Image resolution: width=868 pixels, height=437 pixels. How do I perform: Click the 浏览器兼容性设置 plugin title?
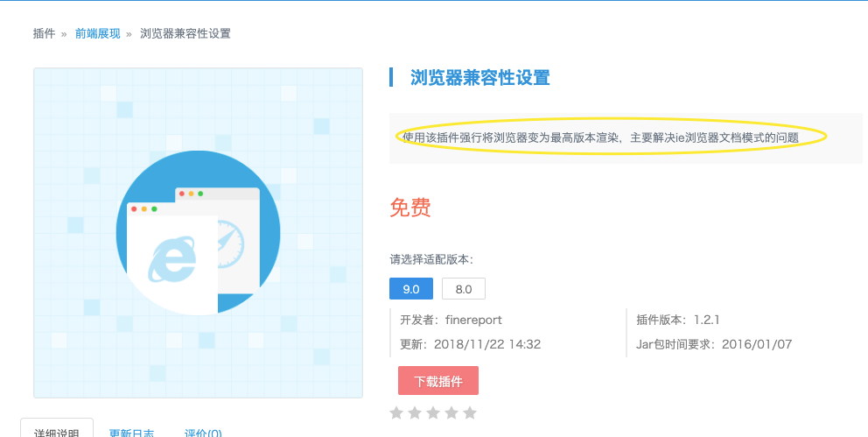click(x=480, y=78)
